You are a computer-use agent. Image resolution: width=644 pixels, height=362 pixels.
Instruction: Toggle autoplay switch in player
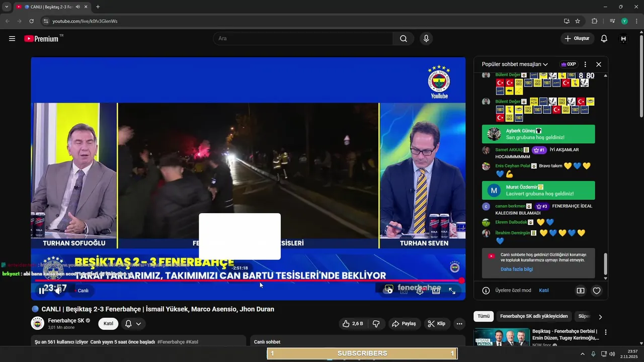(x=388, y=291)
